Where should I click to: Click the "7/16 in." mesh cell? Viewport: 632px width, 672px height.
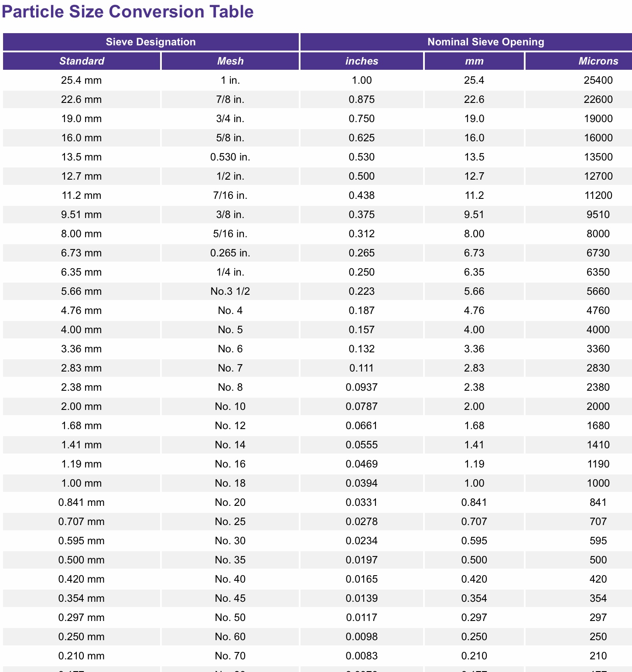click(x=230, y=195)
